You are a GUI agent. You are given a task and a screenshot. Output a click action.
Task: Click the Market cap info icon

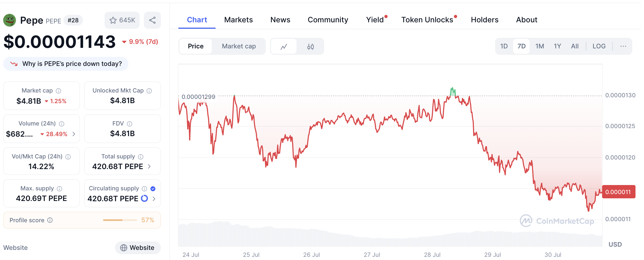(x=58, y=91)
